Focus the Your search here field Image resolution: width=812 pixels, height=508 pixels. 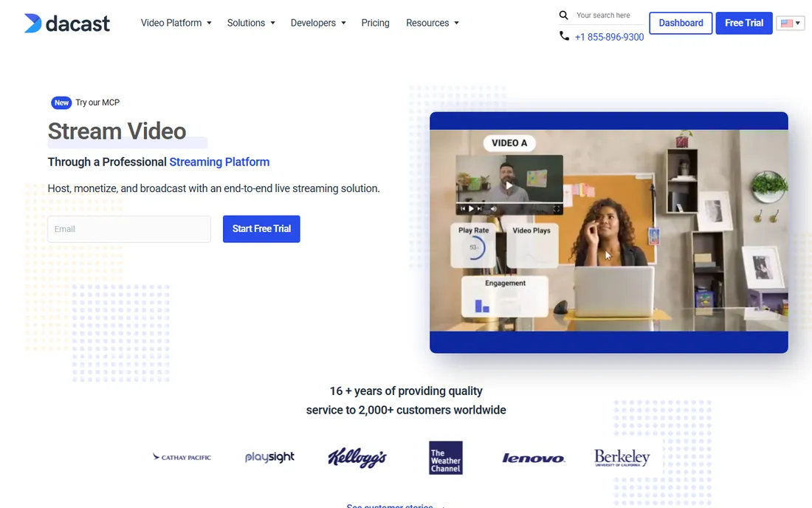pos(610,16)
